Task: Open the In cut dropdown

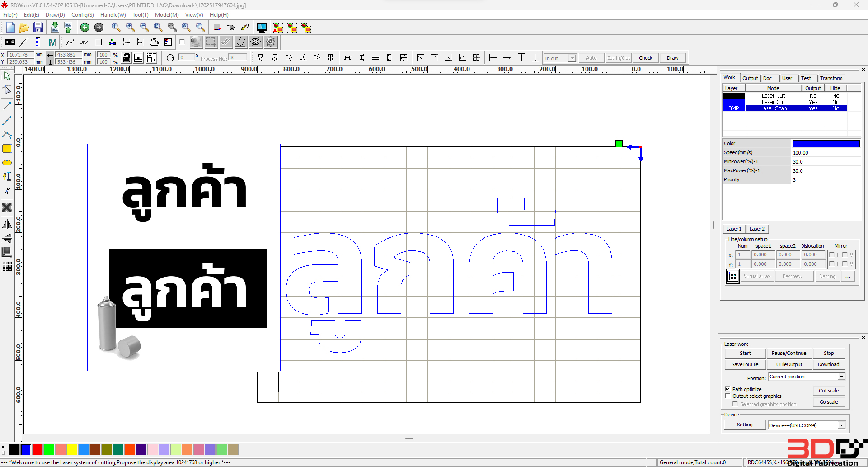Action: pyautogui.click(x=572, y=58)
